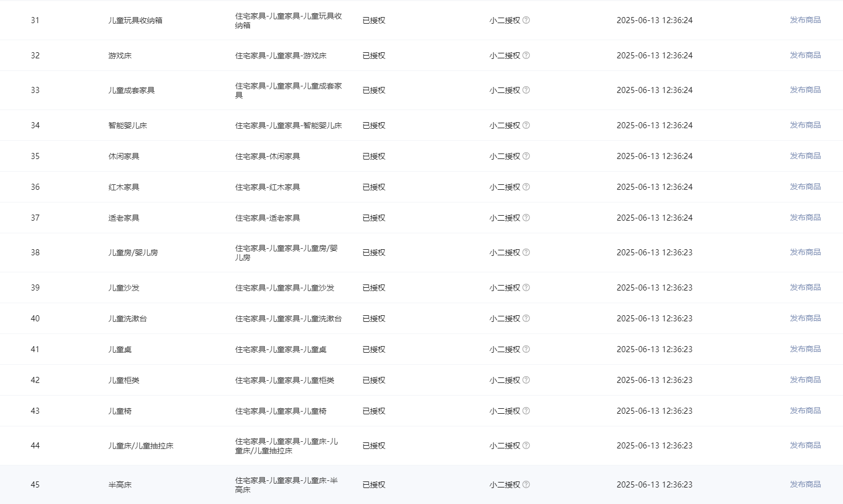Click the question mark icon in row 37
Screen dimensions: 843x504
coord(526,218)
